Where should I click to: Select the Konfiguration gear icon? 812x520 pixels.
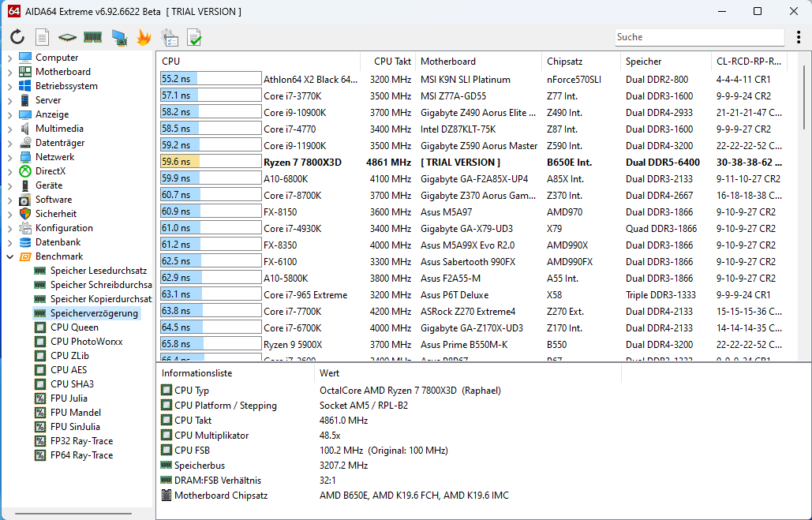(25, 228)
